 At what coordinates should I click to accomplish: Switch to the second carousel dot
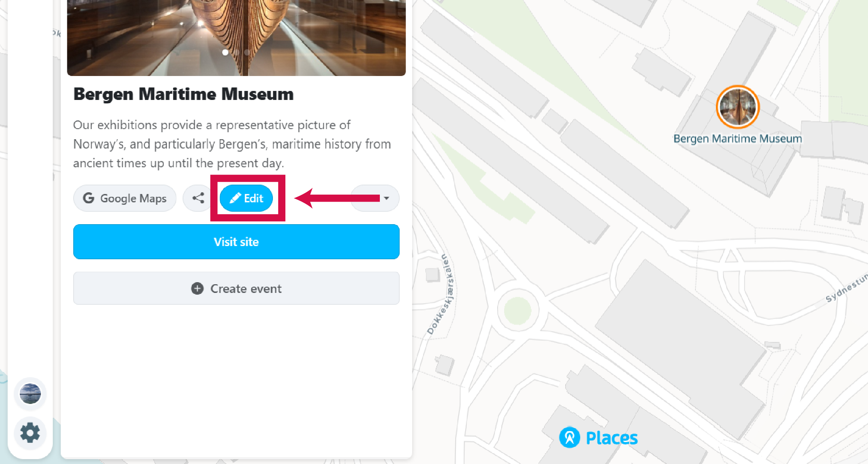(236, 52)
